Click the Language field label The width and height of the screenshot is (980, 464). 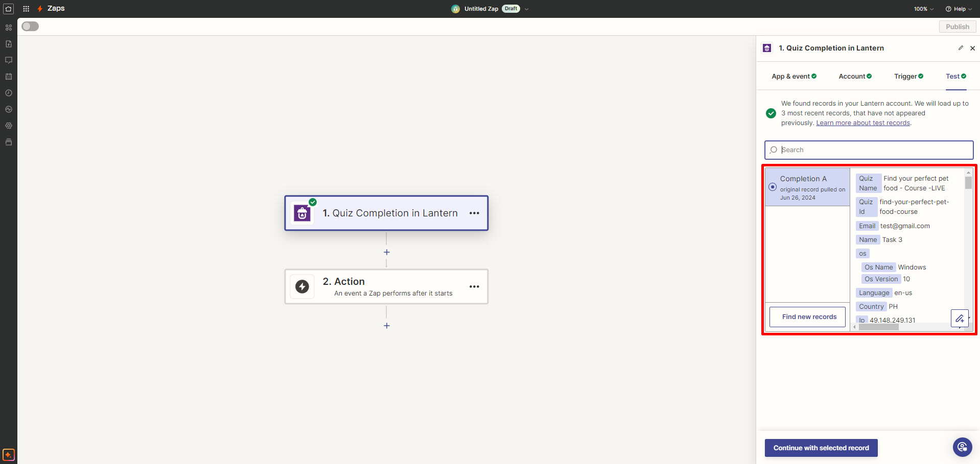pyautogui.click(x=874, y=293)
